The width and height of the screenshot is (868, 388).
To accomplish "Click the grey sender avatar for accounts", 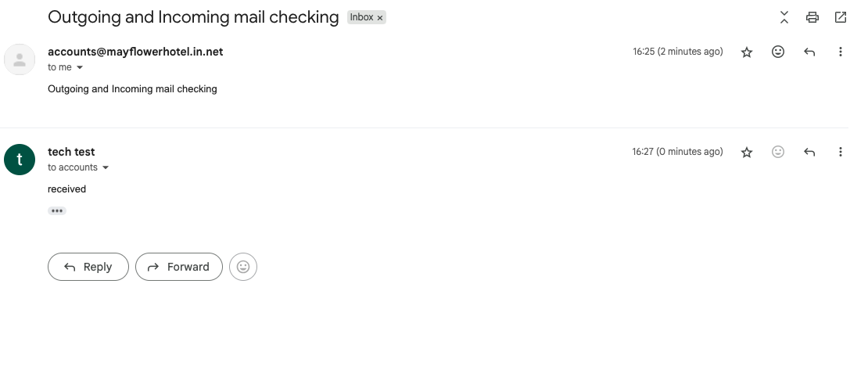I will tap(20, 59).
